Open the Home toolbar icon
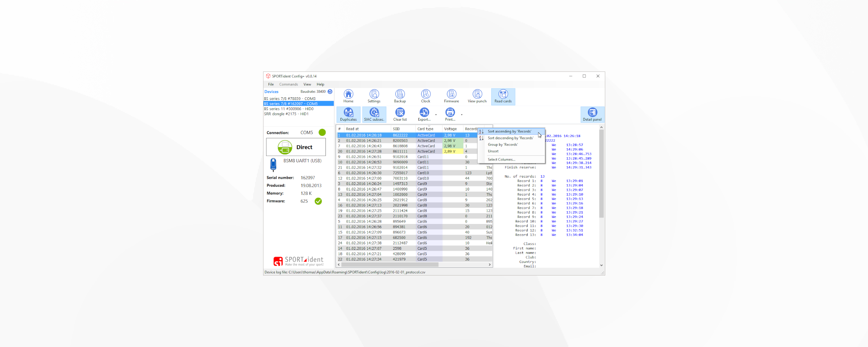868x347 pixels. [348, 96]
